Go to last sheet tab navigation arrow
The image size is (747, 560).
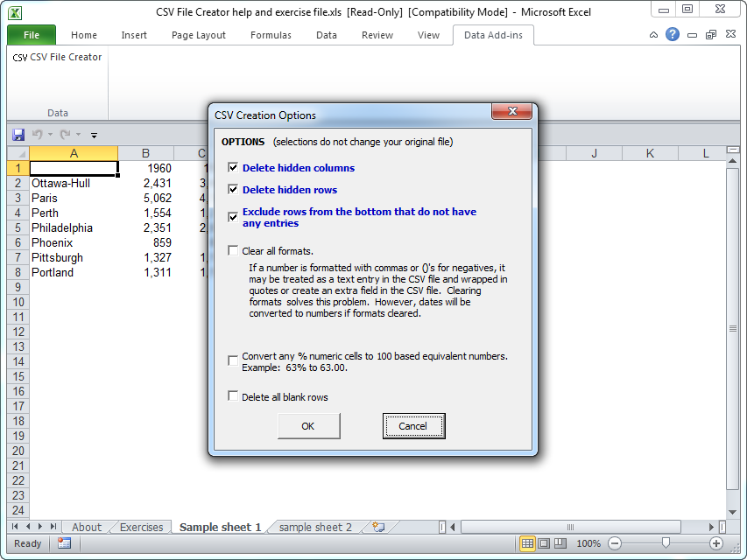53,527
